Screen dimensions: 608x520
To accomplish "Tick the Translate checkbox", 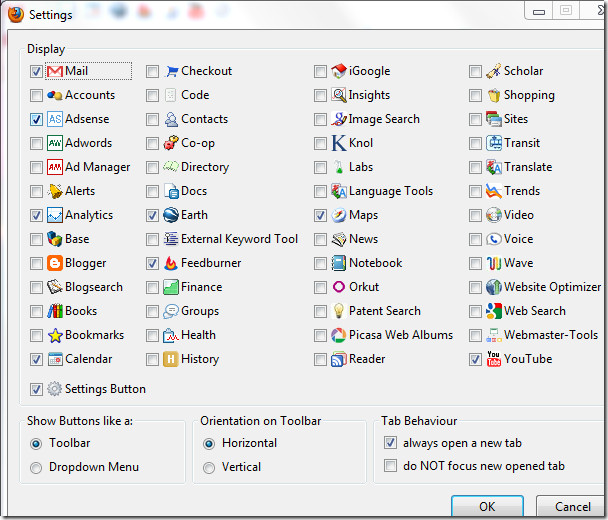I will (x=476, y=167).
